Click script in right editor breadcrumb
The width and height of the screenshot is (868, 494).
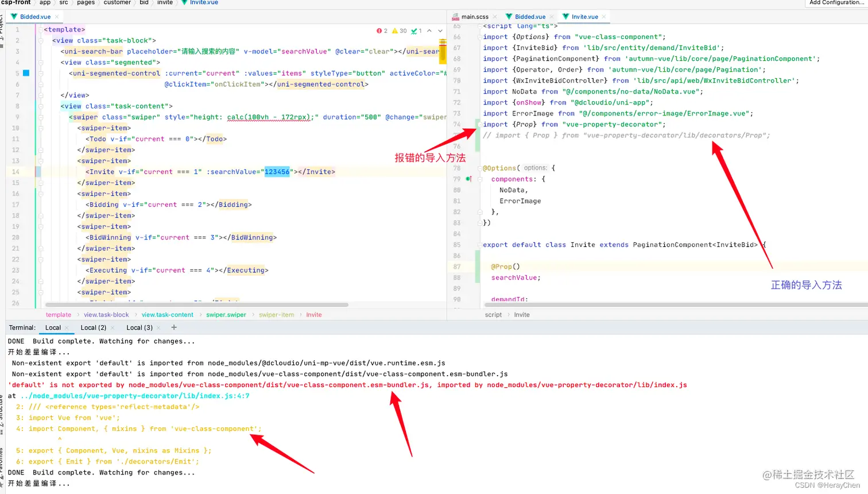[493, 315]
